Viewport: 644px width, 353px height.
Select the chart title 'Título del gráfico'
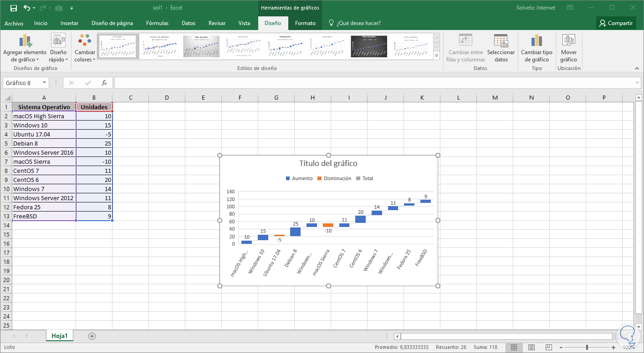(328, 163)
